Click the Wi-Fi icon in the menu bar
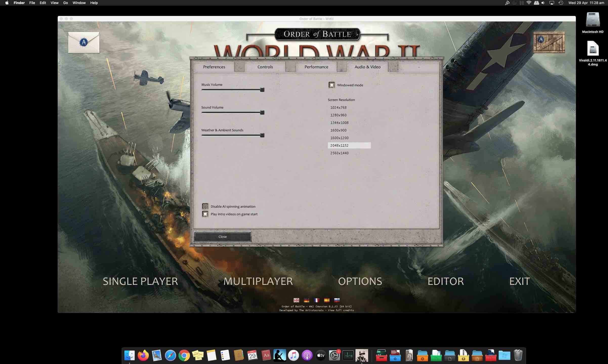This screenshot has width=608, height=364. pyautogui.click(x=529, y=3)
